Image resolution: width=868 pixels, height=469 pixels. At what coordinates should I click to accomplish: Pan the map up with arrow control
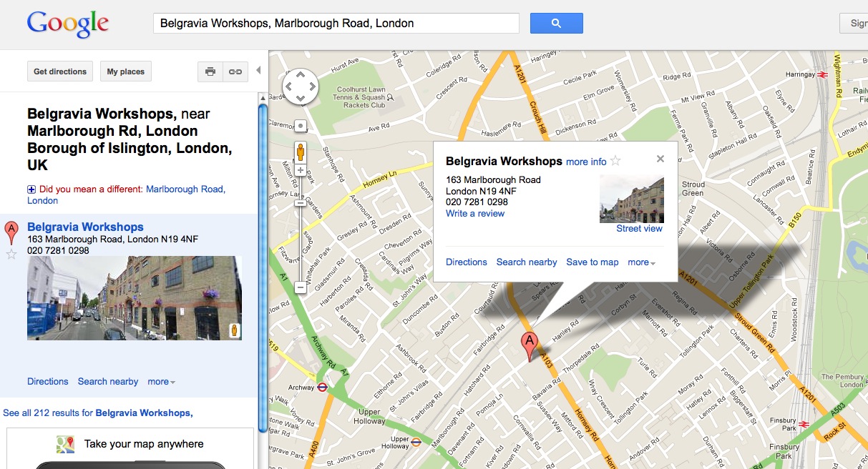coord(301,76)
